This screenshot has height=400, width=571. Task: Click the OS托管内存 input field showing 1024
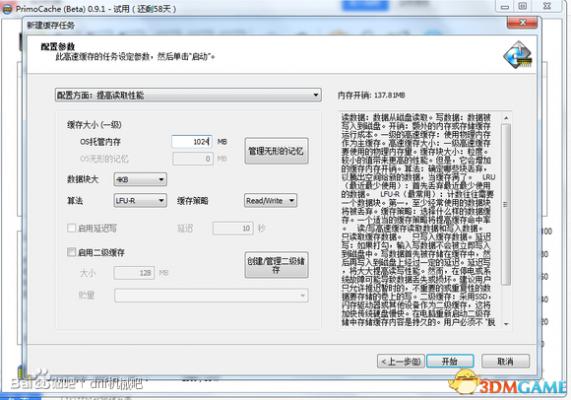click(x=192, y=141)
